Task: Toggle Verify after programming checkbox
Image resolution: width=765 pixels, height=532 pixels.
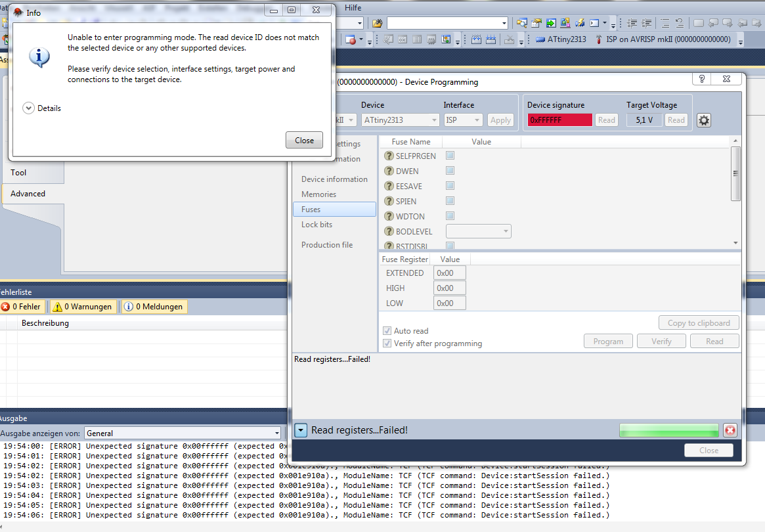Action: tap(387, 343)
